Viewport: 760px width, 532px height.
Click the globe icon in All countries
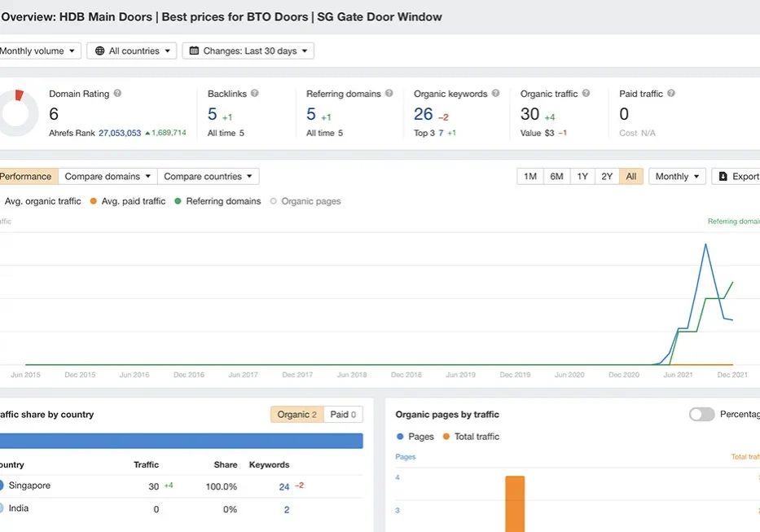[100, 51]
